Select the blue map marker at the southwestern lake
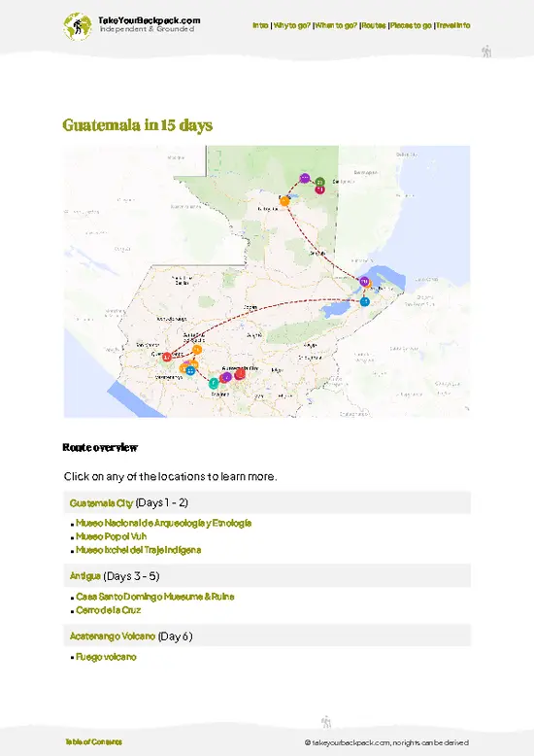 [190, 371]
